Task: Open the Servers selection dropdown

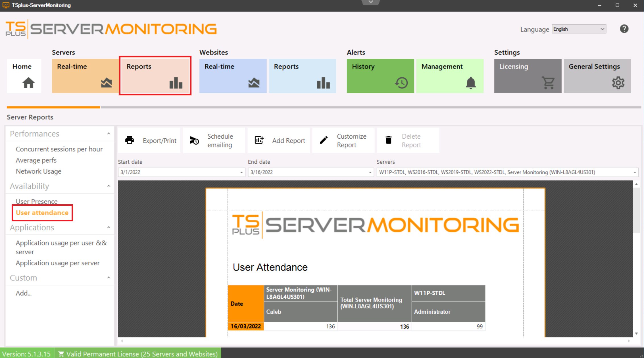Action: (635, 172)
